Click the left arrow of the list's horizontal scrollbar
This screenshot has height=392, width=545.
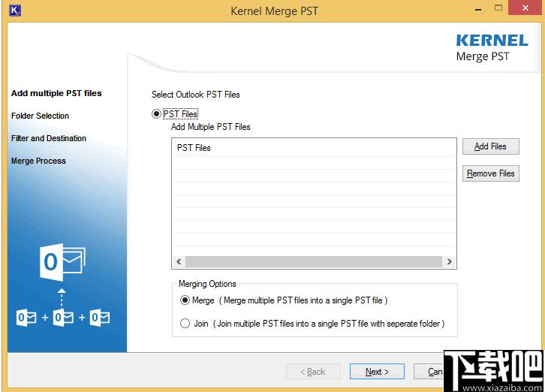(x=179, y=261)
